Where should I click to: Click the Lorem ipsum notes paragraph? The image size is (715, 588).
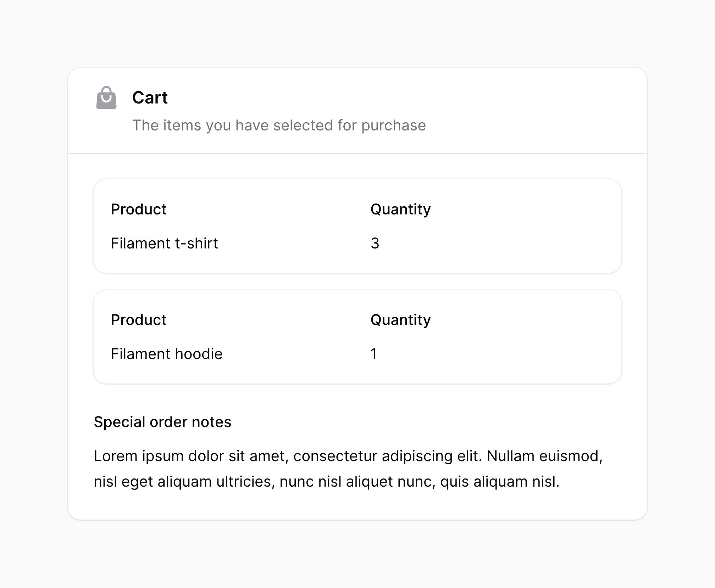click(348, 469)
